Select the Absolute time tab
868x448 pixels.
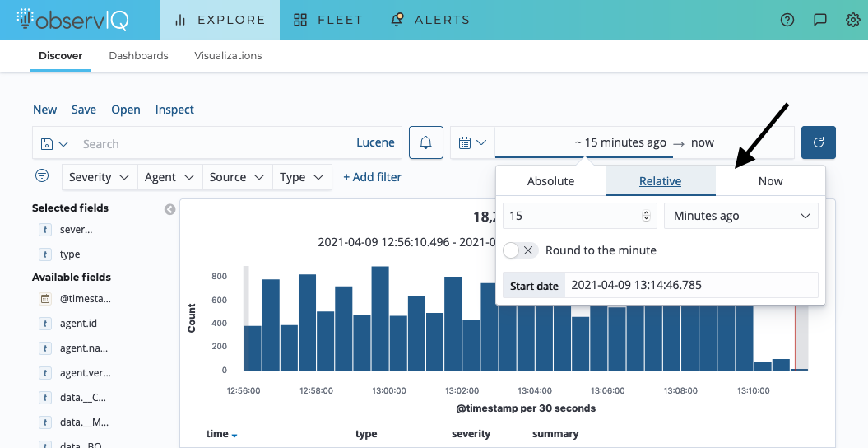(550, 181)
